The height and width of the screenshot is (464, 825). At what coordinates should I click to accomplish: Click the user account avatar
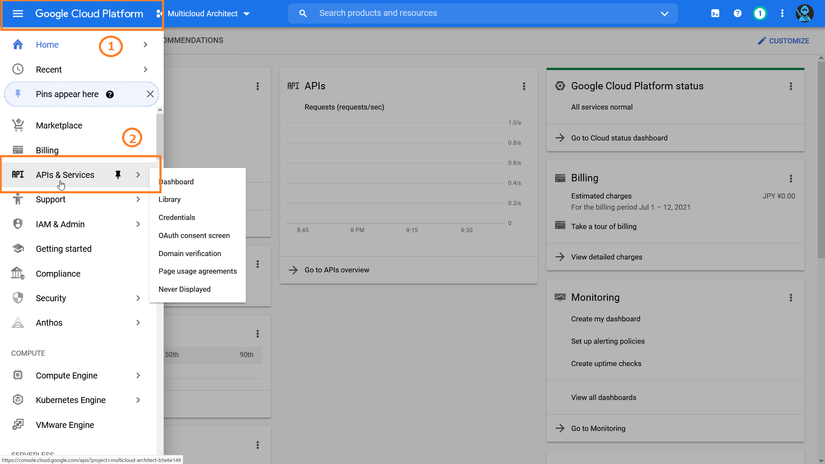805,14
